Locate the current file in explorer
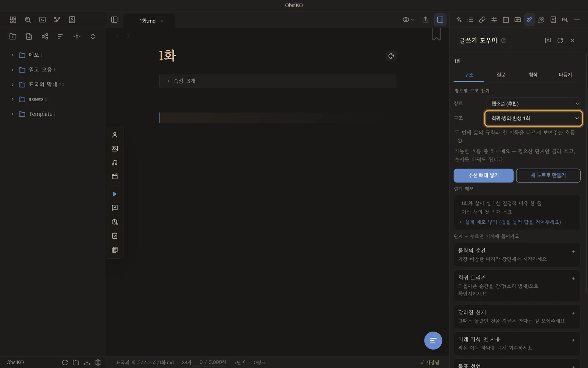Image resolution: width=588 pixels, height=368 pixels. (77, 36)
